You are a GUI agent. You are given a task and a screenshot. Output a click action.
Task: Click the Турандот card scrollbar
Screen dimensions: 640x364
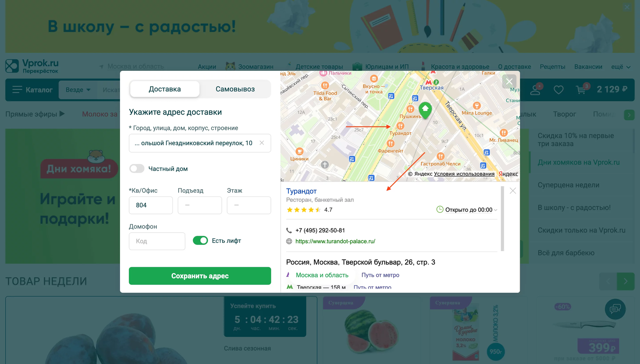(502, 219)
